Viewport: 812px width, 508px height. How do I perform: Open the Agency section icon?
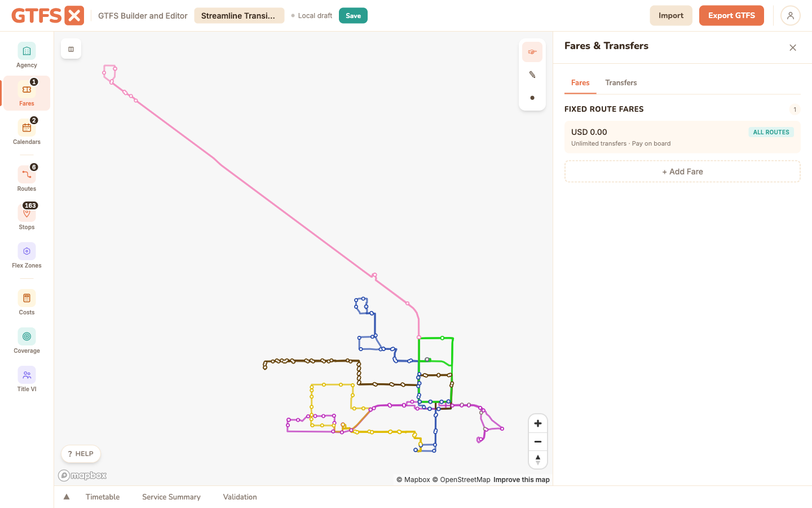27,55
